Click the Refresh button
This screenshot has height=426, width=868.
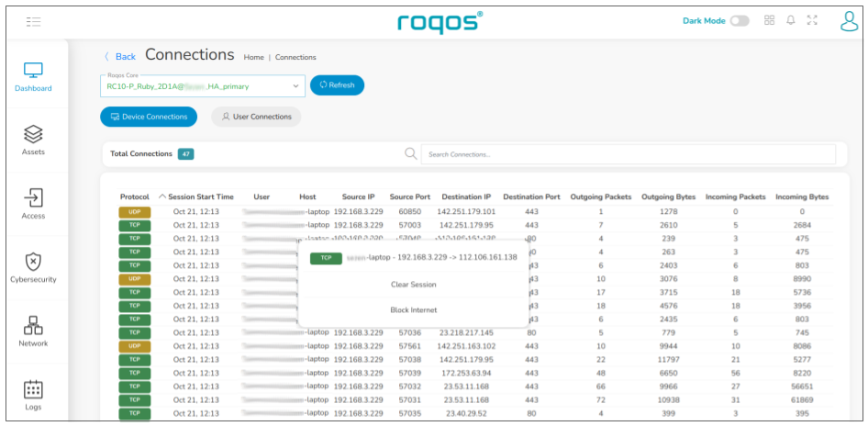click(x=337, y=85)
